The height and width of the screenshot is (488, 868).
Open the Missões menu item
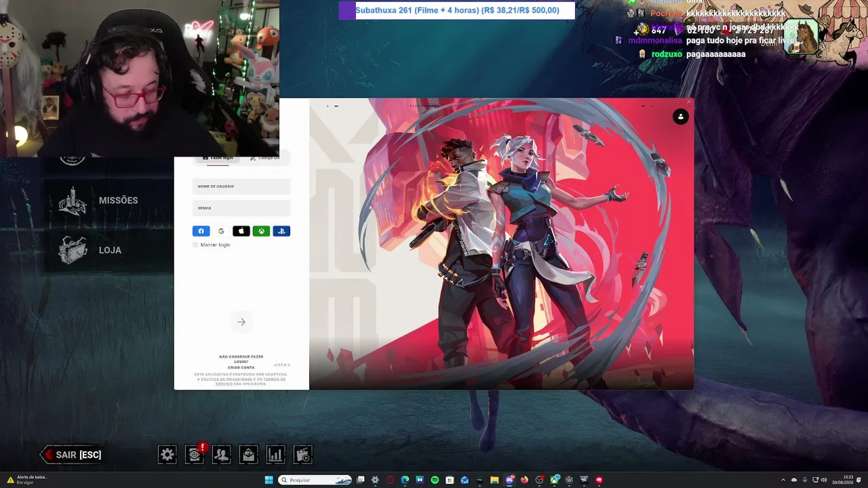(118, 201)
